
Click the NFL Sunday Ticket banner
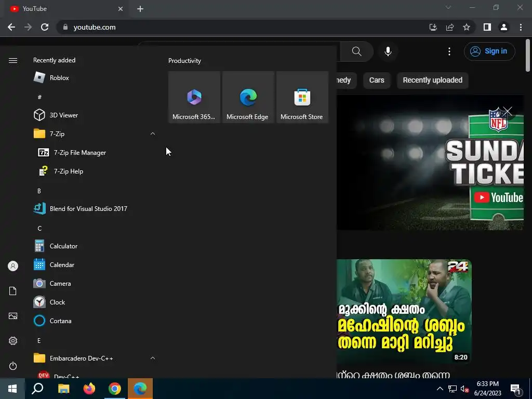(430, 163)
